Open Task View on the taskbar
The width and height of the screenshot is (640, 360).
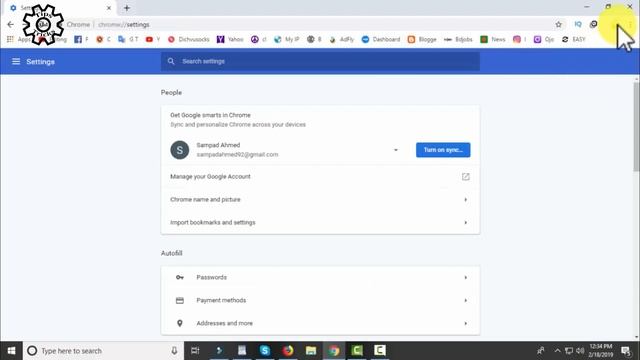pos(195,351)
